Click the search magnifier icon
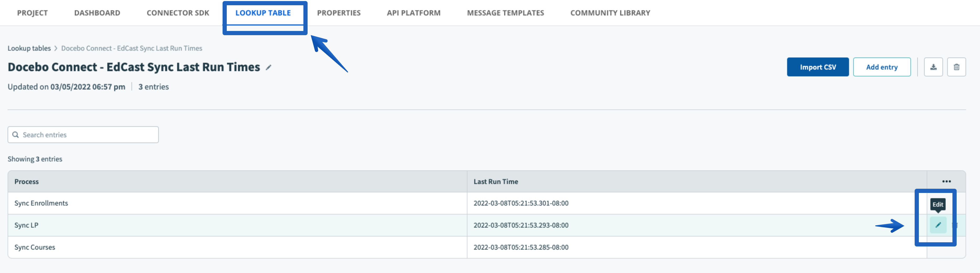980x273 pixels. (15, 135)
